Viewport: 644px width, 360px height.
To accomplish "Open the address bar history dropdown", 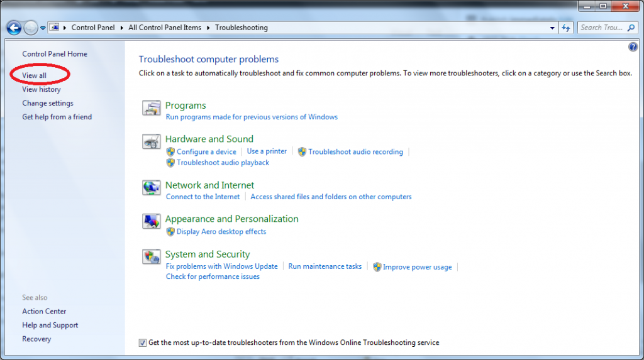I will pyautogui.click(x=552, y=28).
